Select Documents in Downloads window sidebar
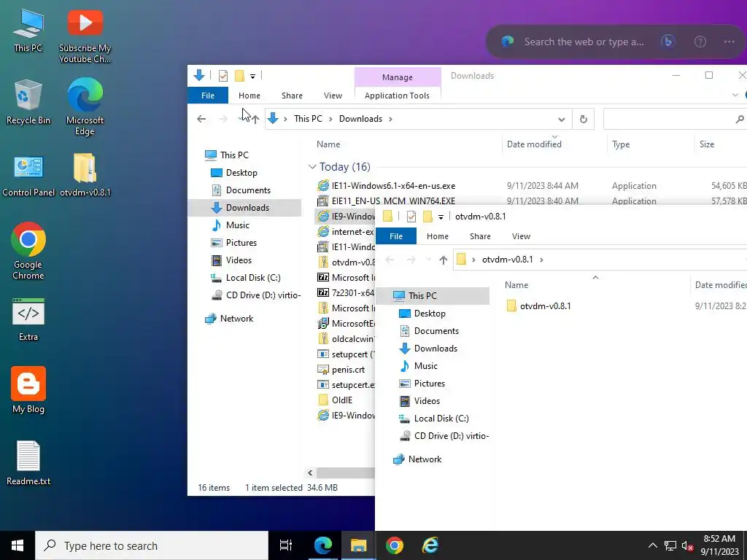This screenshot has width=747, height=560. 241,190
